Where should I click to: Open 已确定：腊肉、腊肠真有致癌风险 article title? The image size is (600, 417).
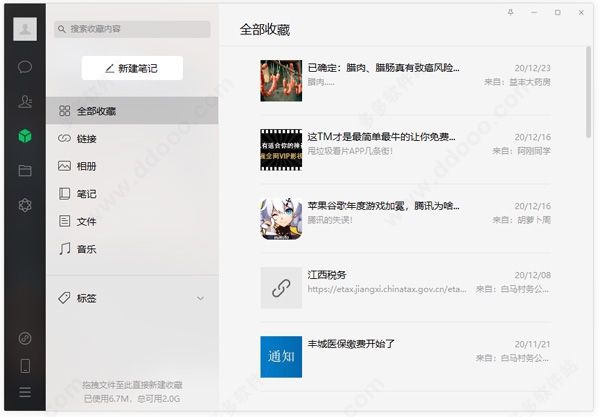point(383,68)
